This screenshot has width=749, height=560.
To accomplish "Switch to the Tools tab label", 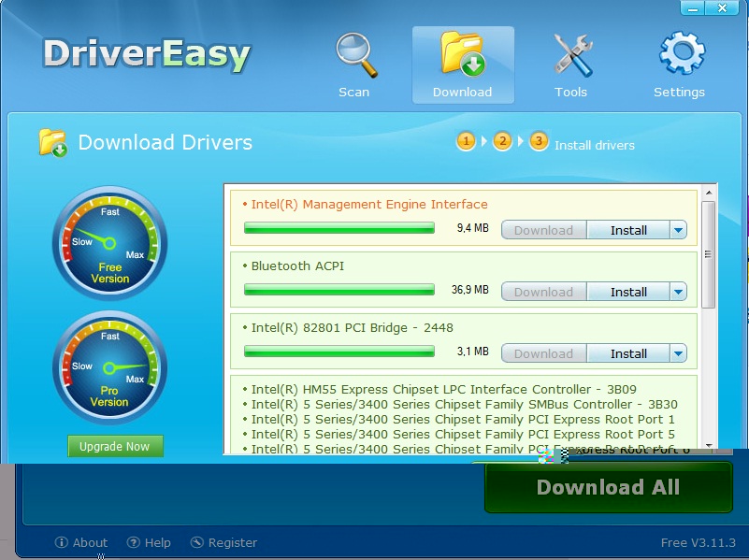I will (x=570, y=93).
